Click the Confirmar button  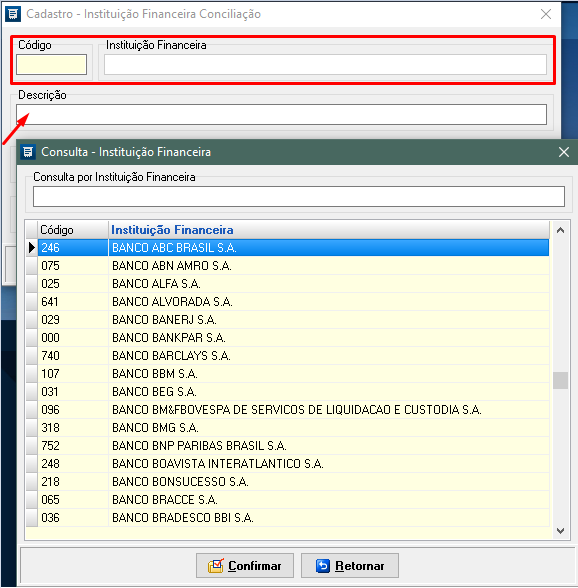click(x=245, y=566)
